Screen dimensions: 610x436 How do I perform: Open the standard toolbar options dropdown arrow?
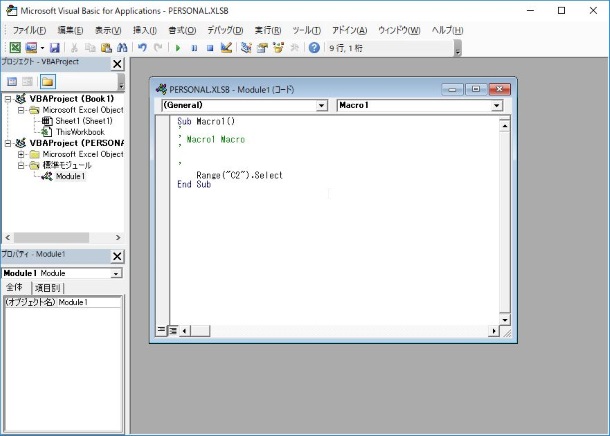tap(458, 48)
